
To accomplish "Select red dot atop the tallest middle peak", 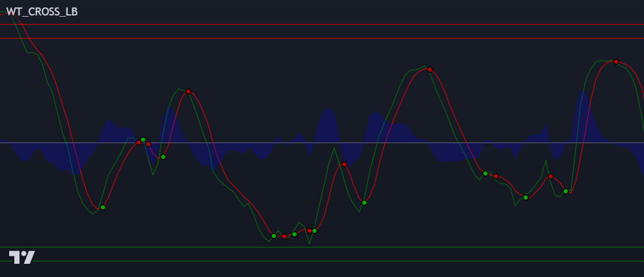I will click(430, 70).
